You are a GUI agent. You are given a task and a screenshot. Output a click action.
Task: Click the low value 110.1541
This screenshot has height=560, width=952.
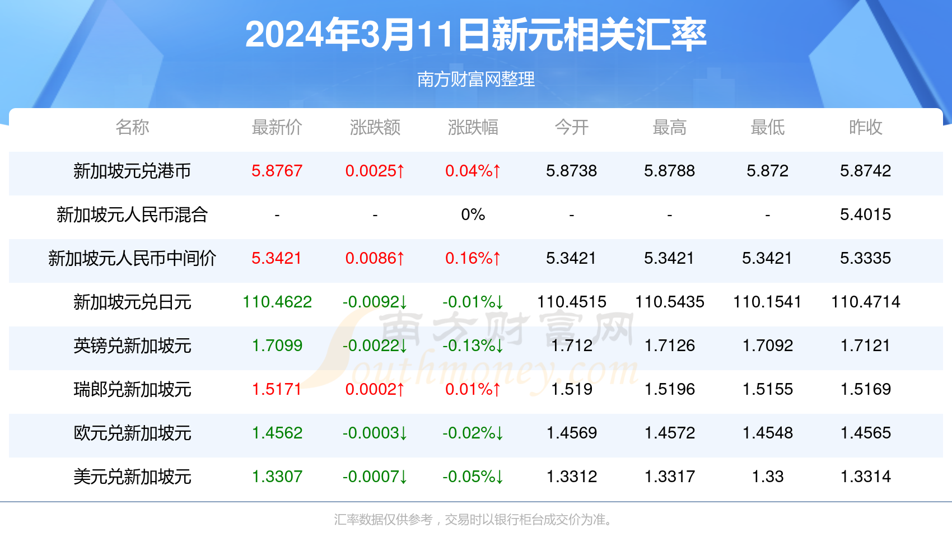pos(768,302)
